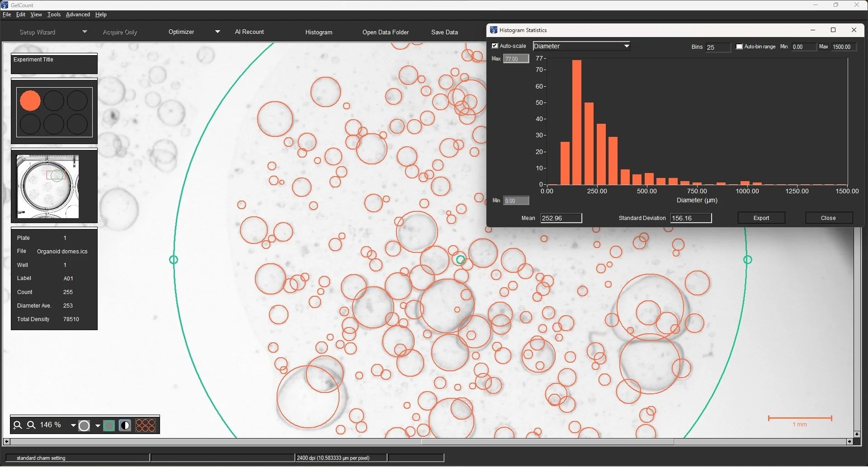Export the histogram statistics

(761, 218)
